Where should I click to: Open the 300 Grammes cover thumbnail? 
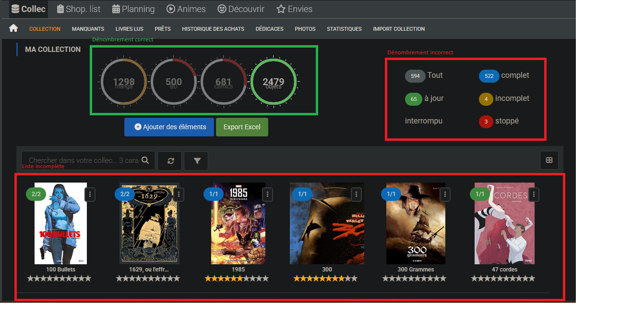click(x=416, y=223)
